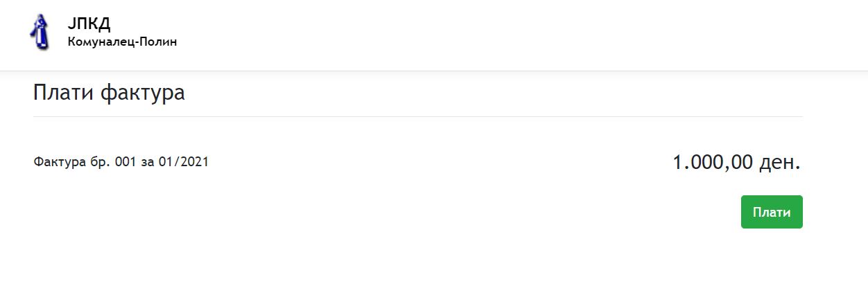Click the white text on Плати button
868x286 pixels.
(x=772, y=213)
